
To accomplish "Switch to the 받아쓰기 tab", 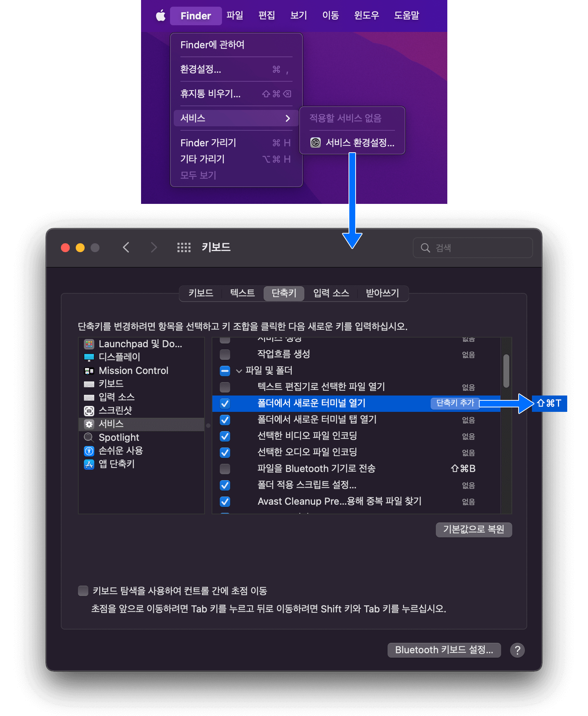I will coord(382,293).
